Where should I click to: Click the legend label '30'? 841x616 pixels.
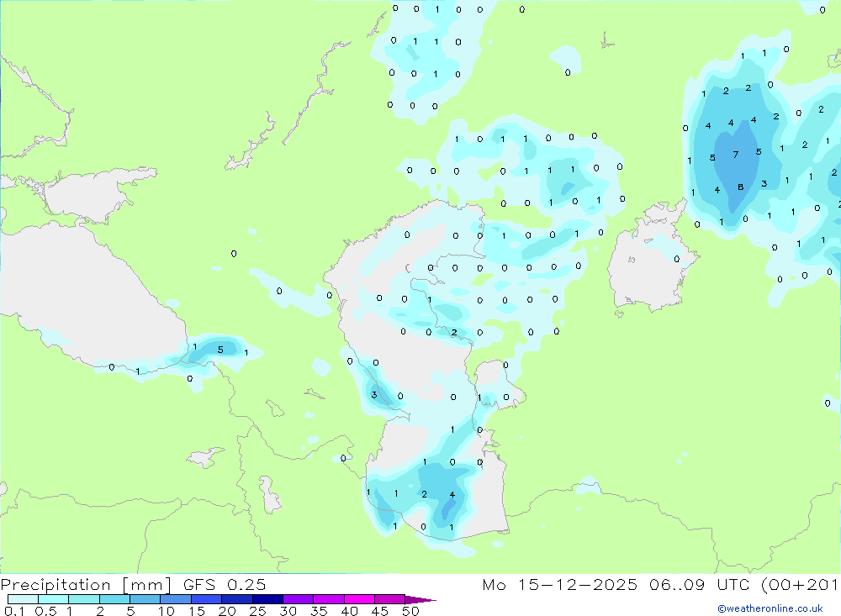(288, 611)
